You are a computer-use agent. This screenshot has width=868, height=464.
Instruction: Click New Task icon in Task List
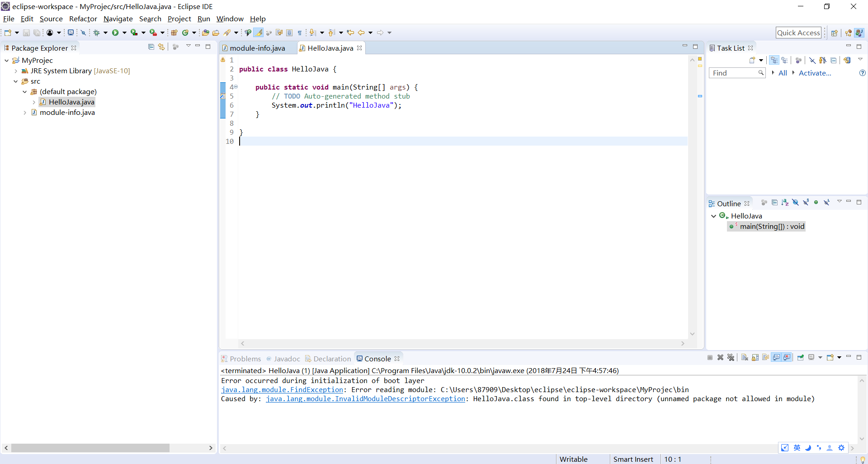click(752, 60)
